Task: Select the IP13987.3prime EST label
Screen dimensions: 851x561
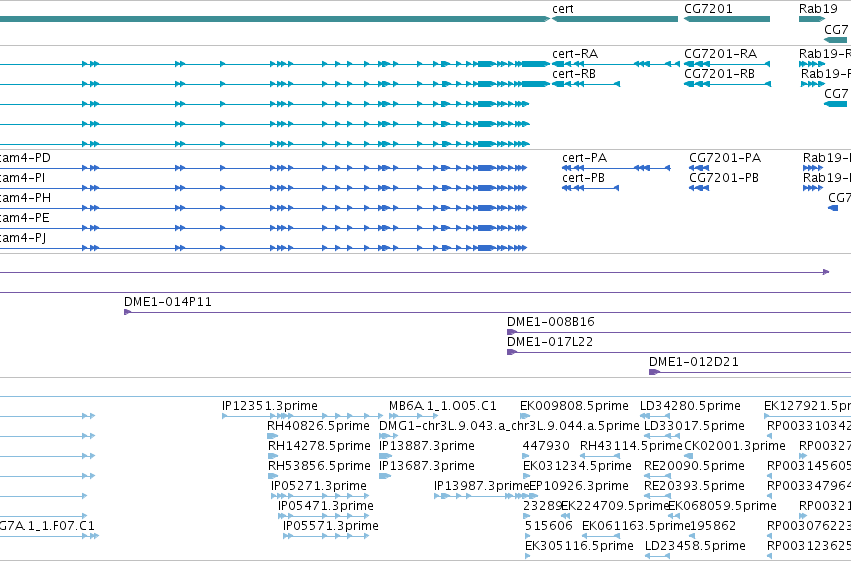Action: [x=481, y=486]
